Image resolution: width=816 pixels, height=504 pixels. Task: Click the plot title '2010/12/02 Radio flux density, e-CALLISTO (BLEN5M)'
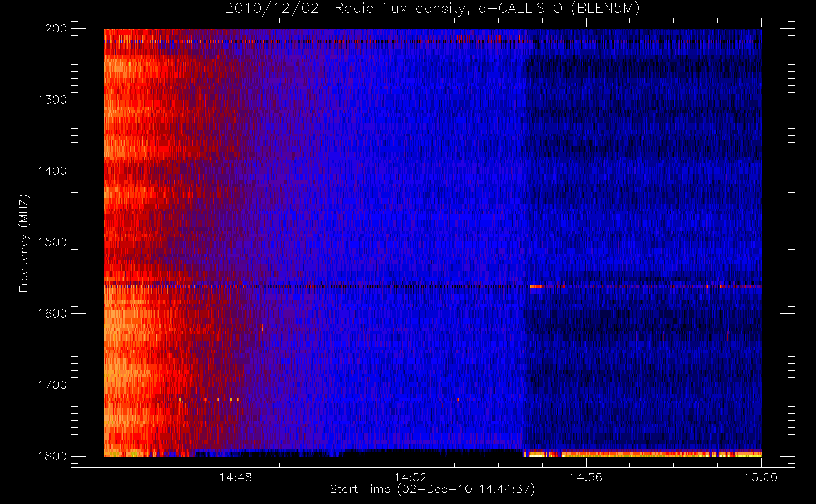pos(433,8)
